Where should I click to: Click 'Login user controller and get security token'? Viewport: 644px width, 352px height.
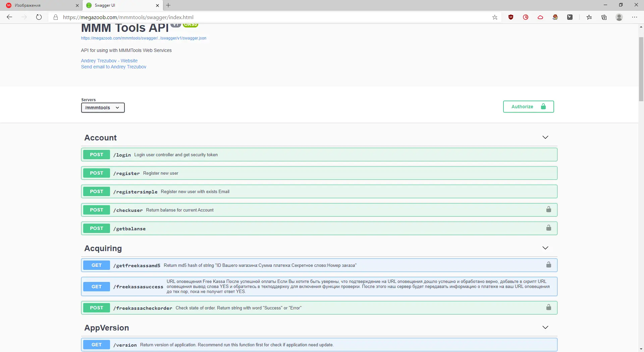coord(176,155)
